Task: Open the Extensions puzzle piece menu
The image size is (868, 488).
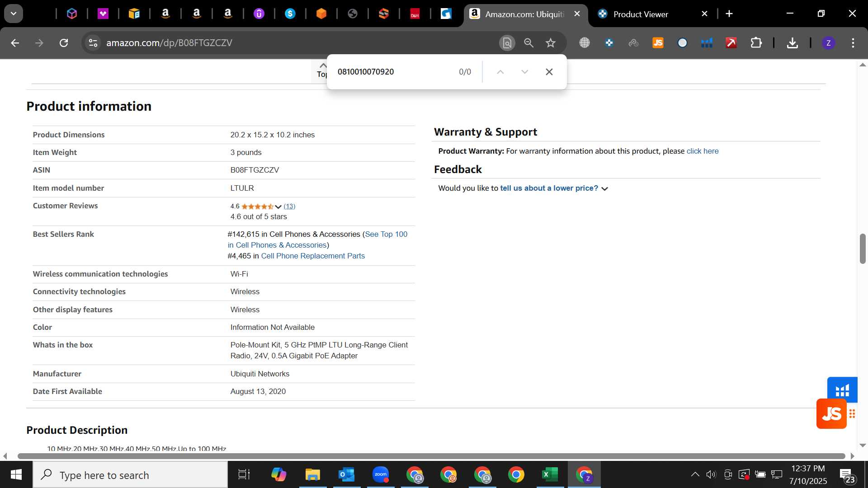Action: [x=756, y=43]
